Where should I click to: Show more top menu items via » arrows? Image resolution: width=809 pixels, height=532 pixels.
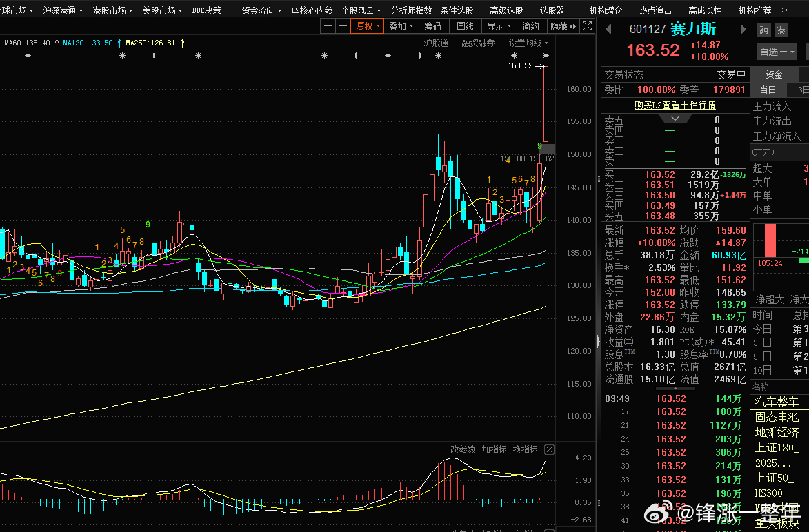784,10
